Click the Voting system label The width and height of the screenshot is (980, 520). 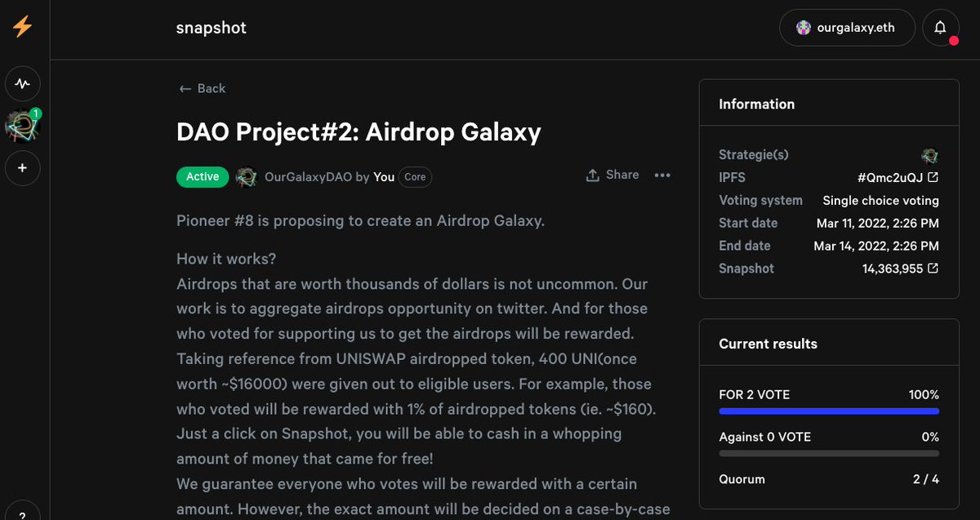760,200
